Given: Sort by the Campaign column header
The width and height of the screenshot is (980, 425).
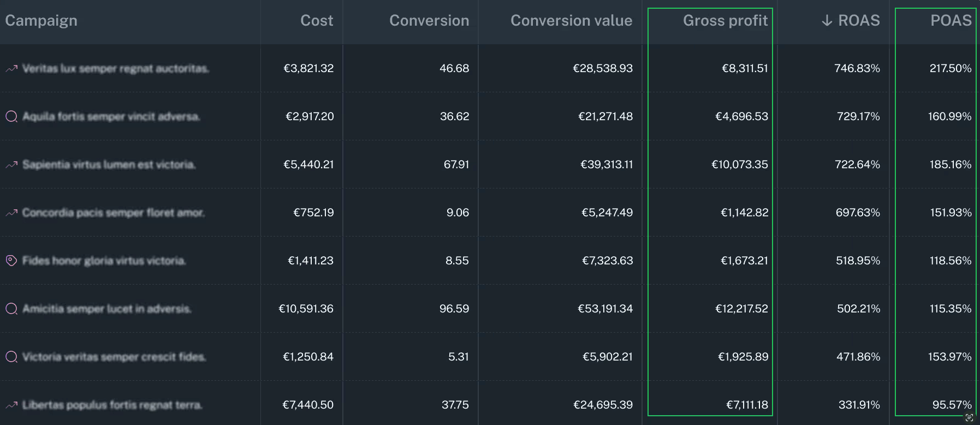Looking at the screenshot, I should pyautogui.click(x=41, y=21).
